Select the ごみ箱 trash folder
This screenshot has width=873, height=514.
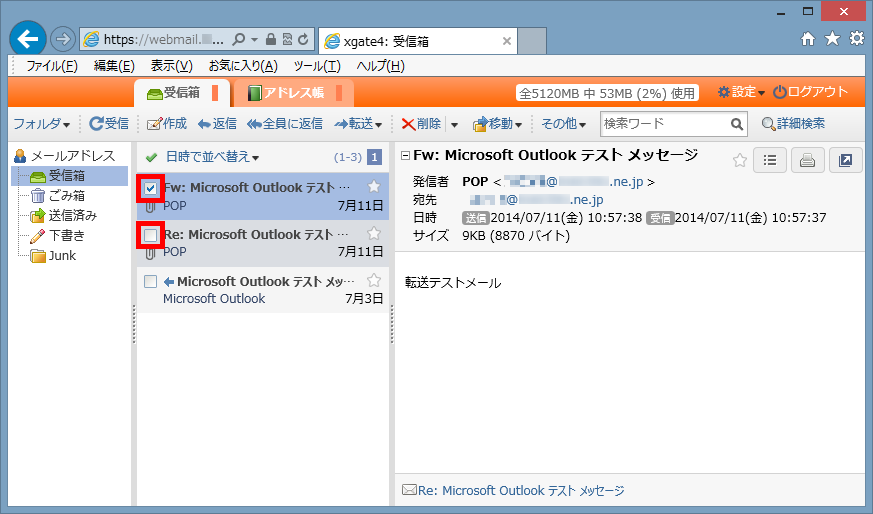tap(65, 195)
